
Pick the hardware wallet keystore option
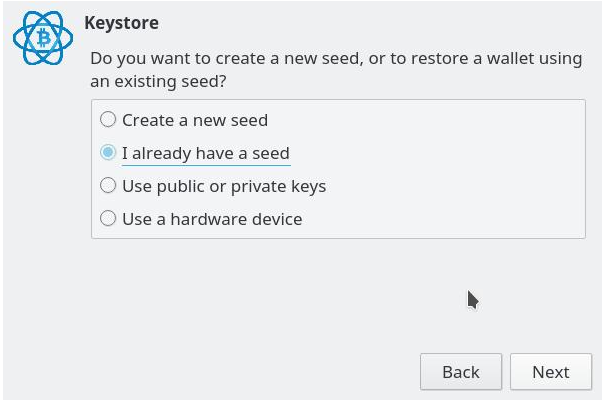pos(108,218)
